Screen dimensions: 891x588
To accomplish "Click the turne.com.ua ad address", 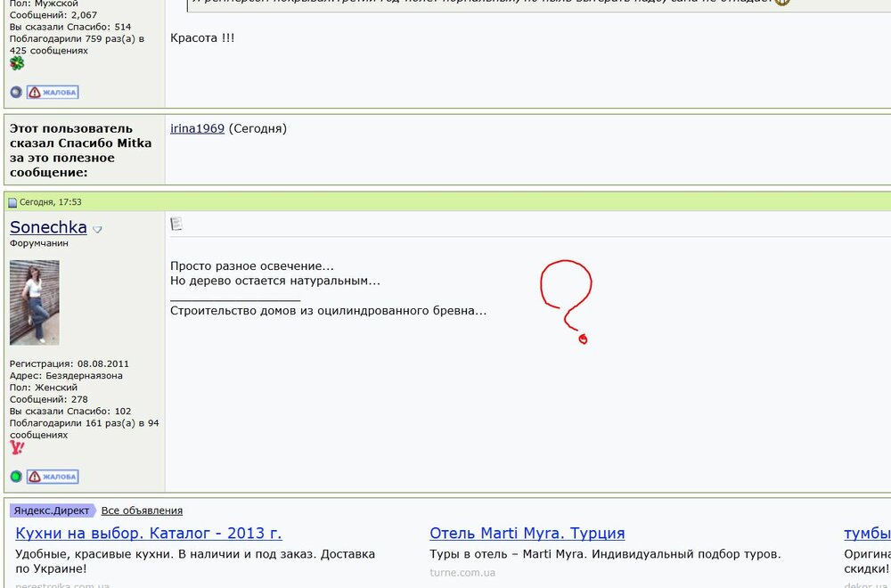I will (x=462, y=573).
